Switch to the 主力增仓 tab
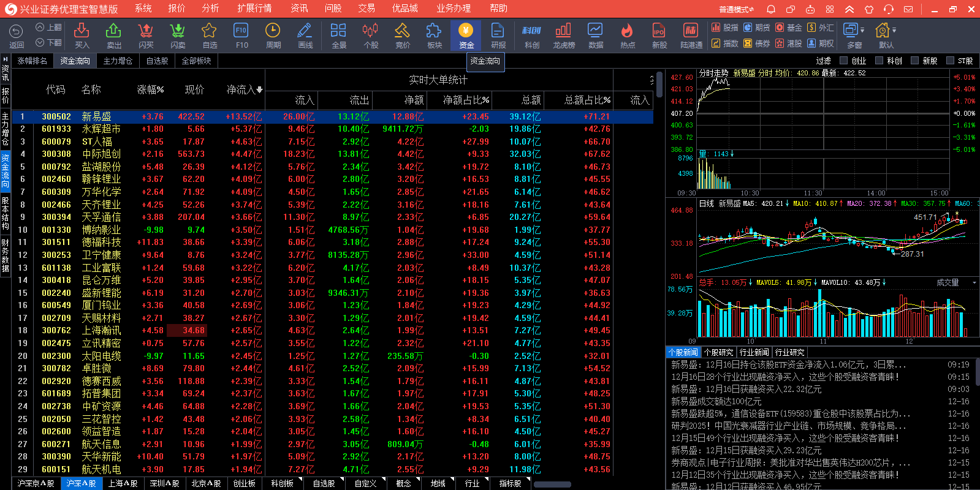The height and width of the screenshot is (490, 980). pos(118,61)
